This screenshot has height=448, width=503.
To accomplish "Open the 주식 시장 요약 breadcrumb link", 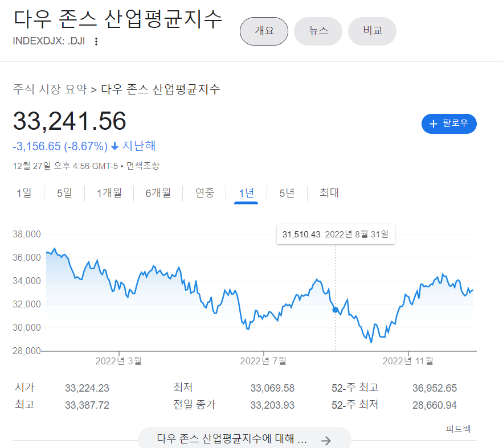I will (50, 89).
